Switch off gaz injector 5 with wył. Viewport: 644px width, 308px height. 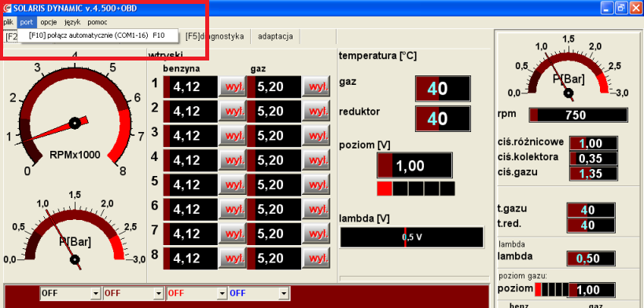pyautogui.click(x=316, y=185)
